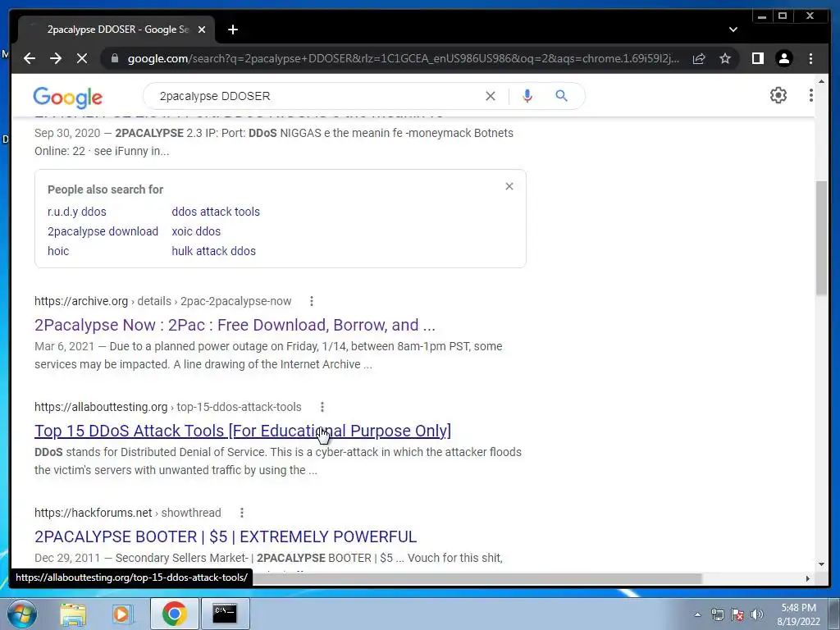Open the volume speaker icon

pyautogui.click(x=757, y=614)
